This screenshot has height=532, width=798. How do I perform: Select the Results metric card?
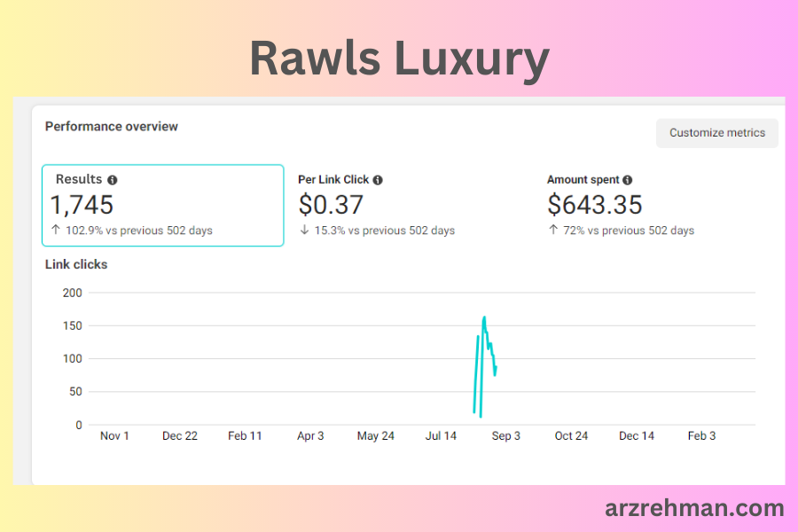[x=163, y=205]
